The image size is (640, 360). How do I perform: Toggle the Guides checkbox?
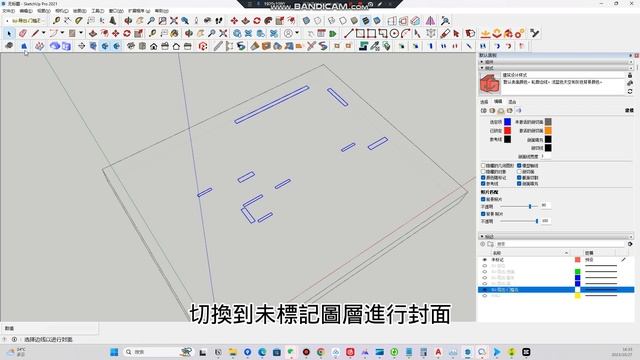pos(483,184)
